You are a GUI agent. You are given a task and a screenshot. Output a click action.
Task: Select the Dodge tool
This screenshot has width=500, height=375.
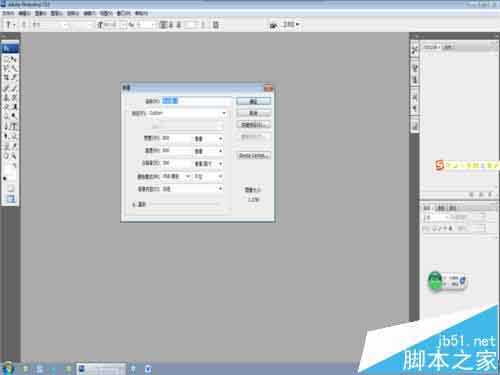click(14, 116)
